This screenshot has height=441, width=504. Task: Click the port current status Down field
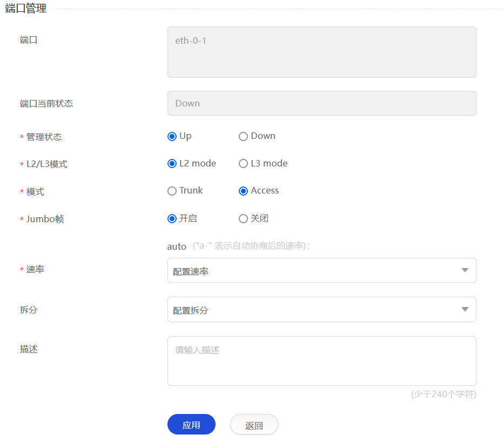click(322, 103)
